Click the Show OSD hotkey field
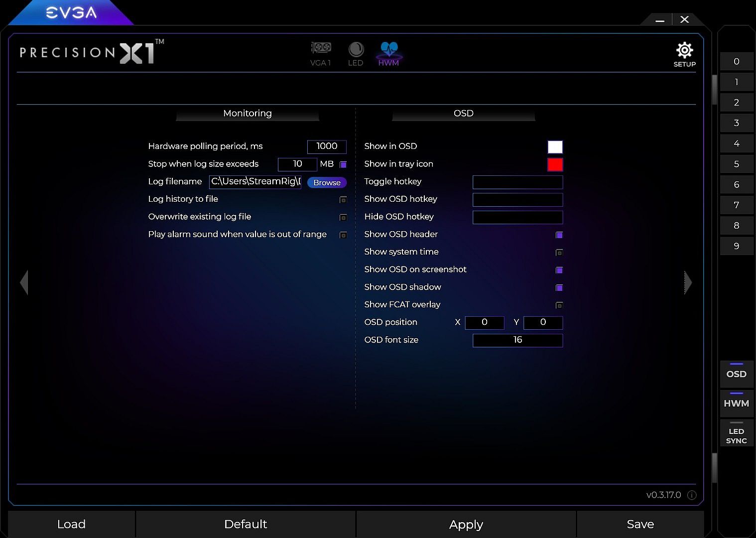The width and height of the screenshot is (756, 538). (x=517, y=200)
